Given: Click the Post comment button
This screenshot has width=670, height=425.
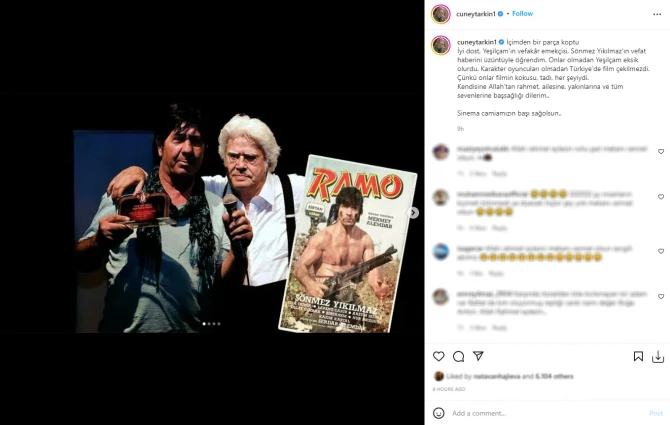Looking at the screenshot, I should 655,413.
